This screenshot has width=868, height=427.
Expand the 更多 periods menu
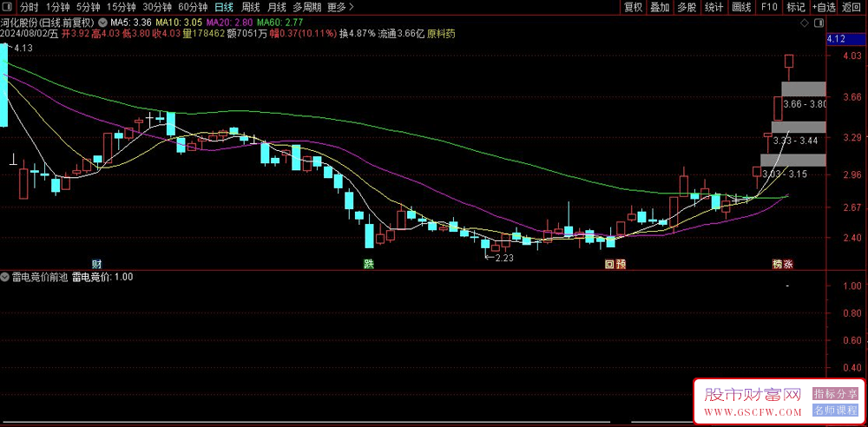(x=340, y=7)
